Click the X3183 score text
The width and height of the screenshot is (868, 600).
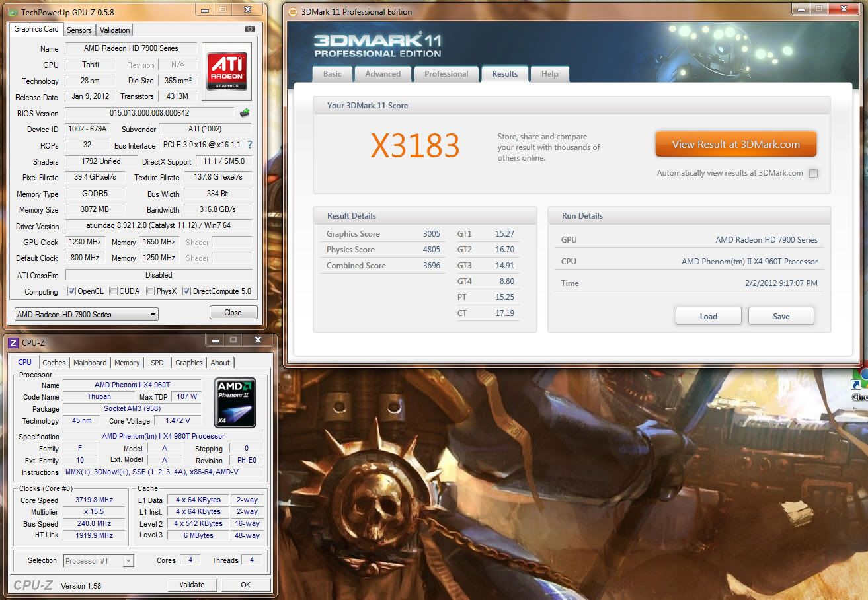pos(414,145)
